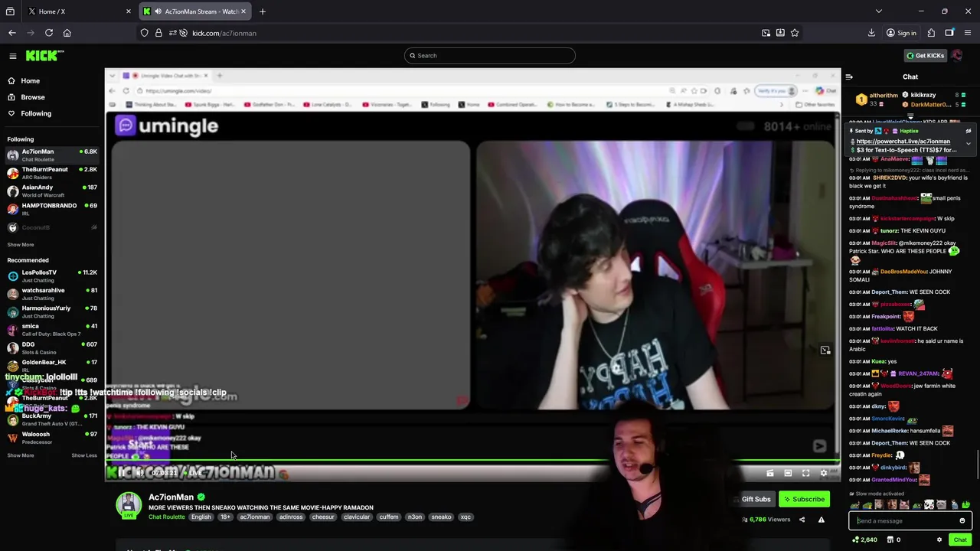Open HarmoniousYuriy recommended channel
The height and width of the screenshot is (551, 980).
(52, 311)
